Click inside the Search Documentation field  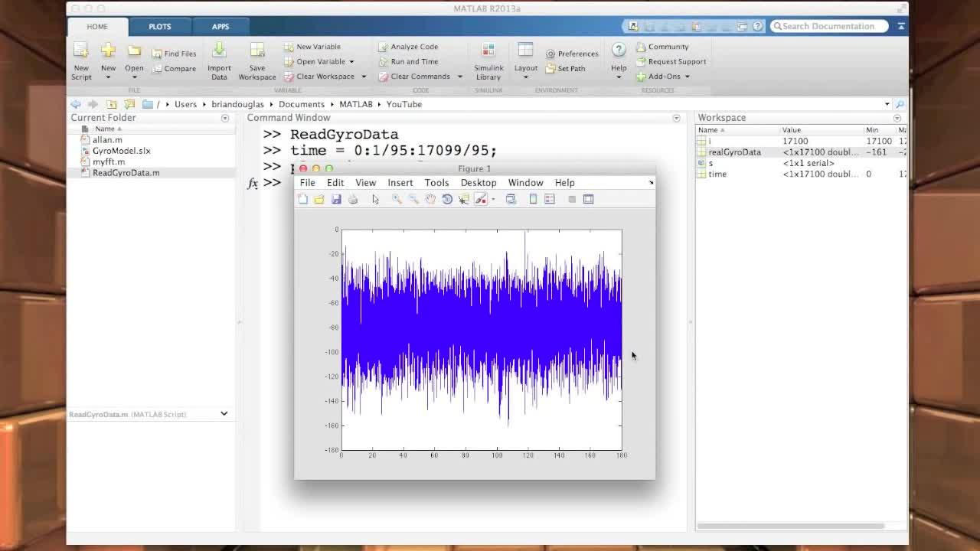[831, 25]
